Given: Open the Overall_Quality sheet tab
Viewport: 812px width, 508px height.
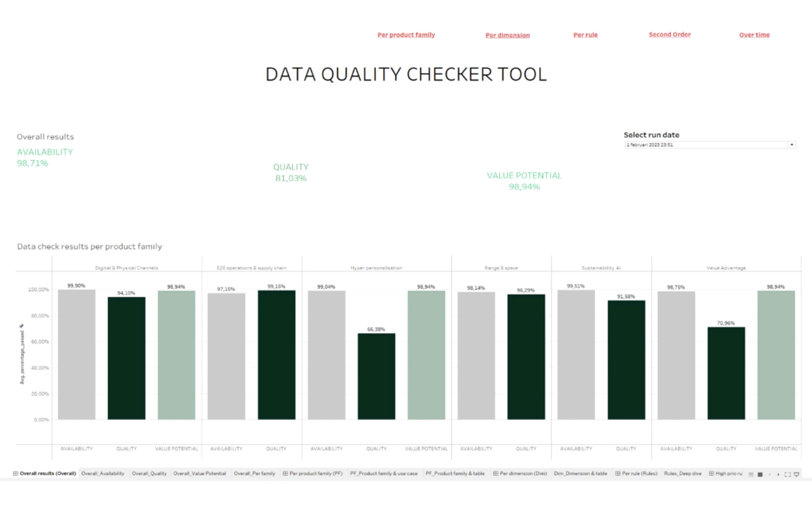Looking at the screenshot, I should [x=149, y=473].
